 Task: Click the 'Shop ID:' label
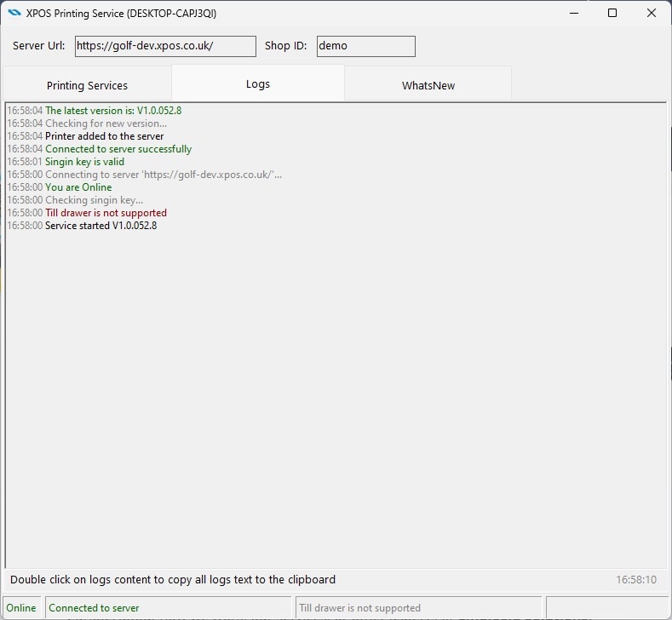(286, 45)
